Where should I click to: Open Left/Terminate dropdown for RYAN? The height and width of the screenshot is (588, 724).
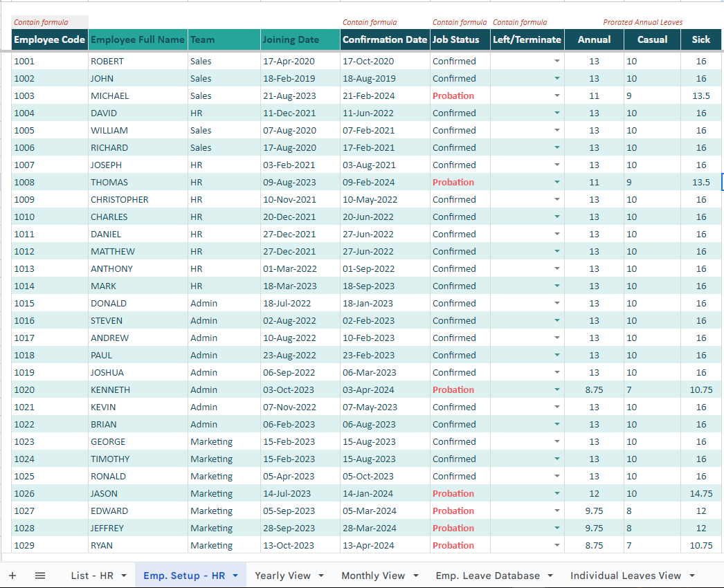[x=558, y=545]
